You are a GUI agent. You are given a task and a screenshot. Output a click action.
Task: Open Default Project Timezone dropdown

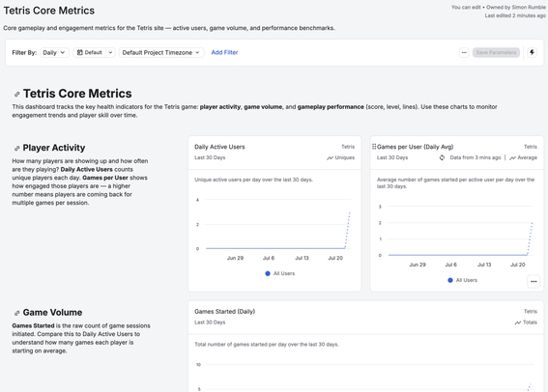pyautogui.click(x=161, y=52)
